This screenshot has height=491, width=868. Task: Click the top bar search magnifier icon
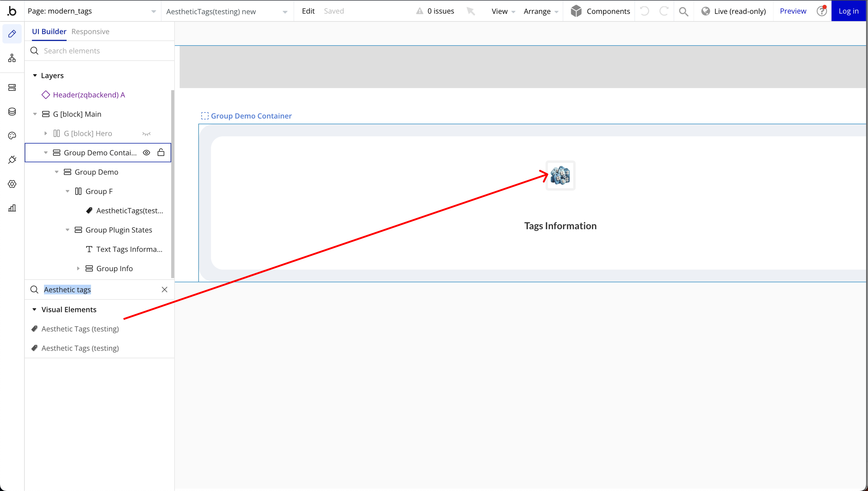tap(683, 11)
